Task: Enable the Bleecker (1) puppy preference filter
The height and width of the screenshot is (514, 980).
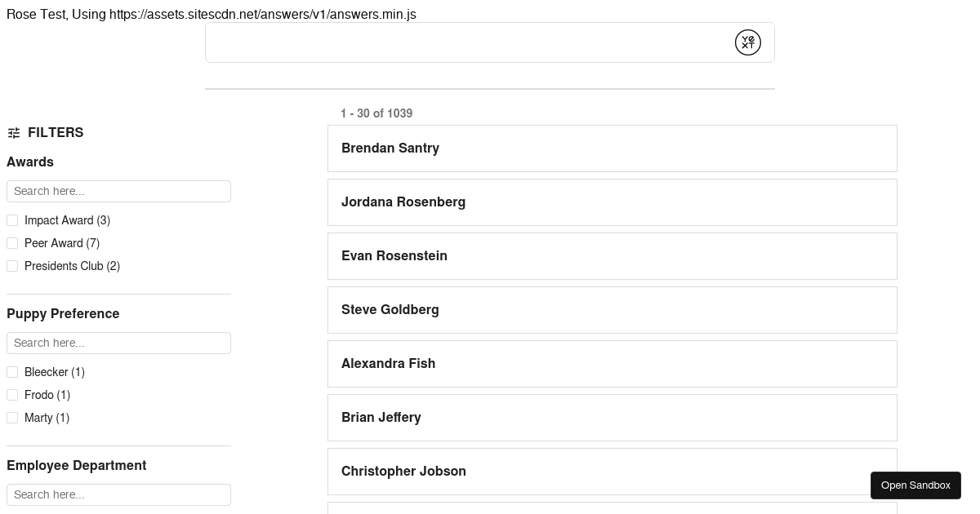Action: [x=12, y=372]
